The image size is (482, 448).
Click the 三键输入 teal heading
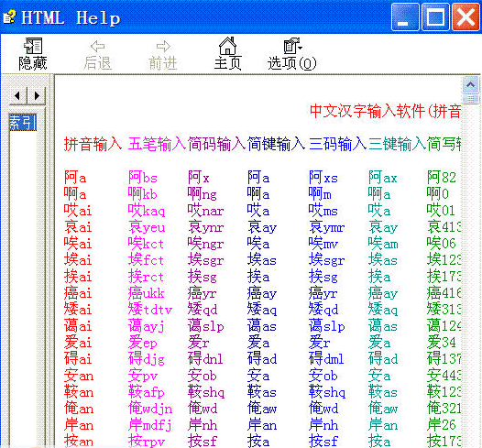point(398,144)
